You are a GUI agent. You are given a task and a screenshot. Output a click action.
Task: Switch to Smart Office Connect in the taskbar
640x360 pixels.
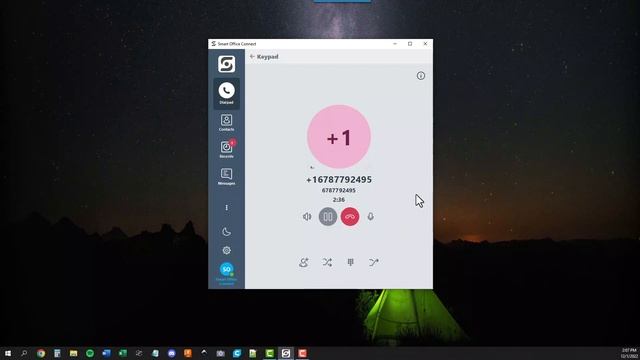[286, 353]
